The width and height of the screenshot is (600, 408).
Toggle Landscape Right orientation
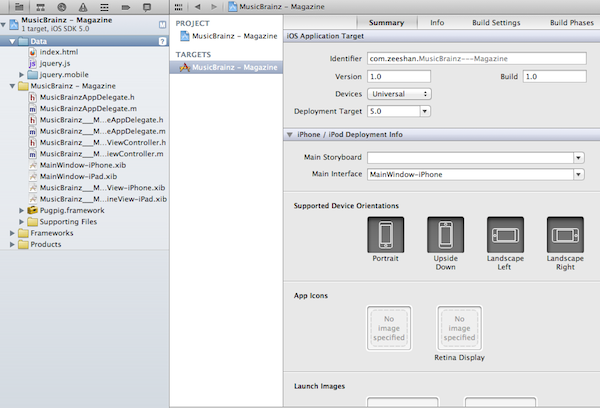tap(565, 235)
